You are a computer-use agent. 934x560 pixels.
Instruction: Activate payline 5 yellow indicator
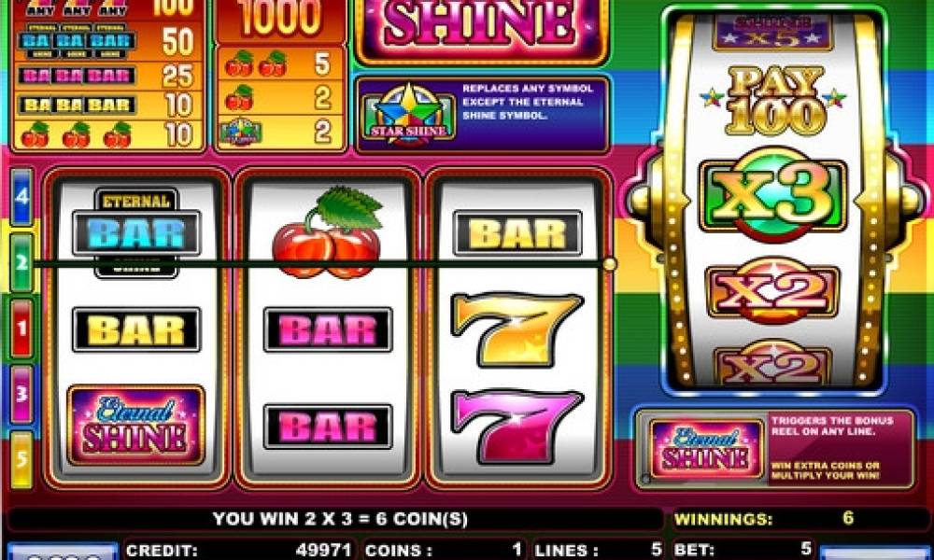coord(22,459)
